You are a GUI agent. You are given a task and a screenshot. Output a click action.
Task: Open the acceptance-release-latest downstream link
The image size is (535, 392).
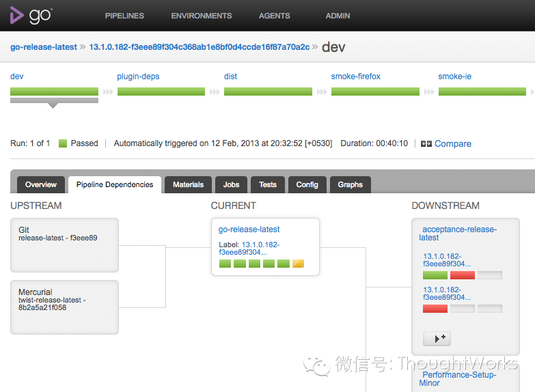tap(458, 234)
